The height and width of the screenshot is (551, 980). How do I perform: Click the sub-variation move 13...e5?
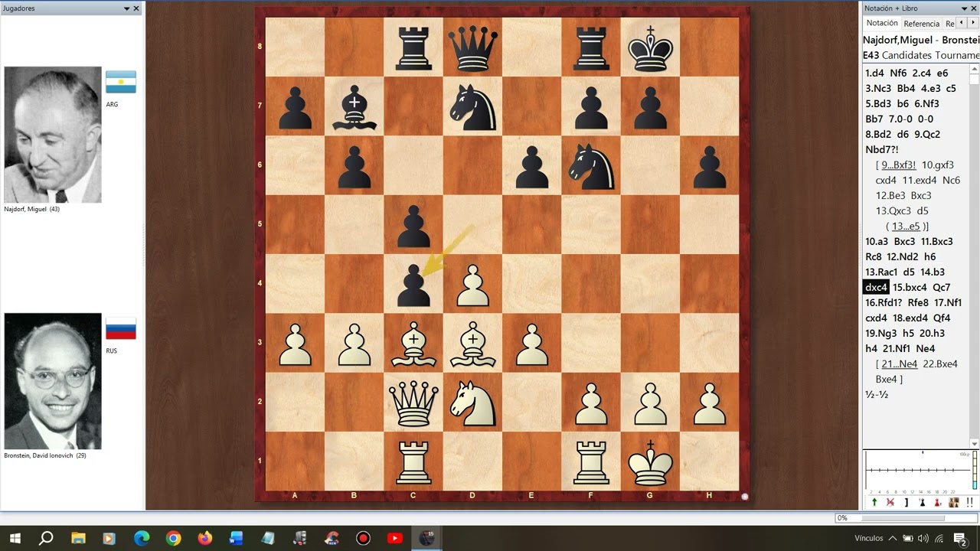click(906, 226)
